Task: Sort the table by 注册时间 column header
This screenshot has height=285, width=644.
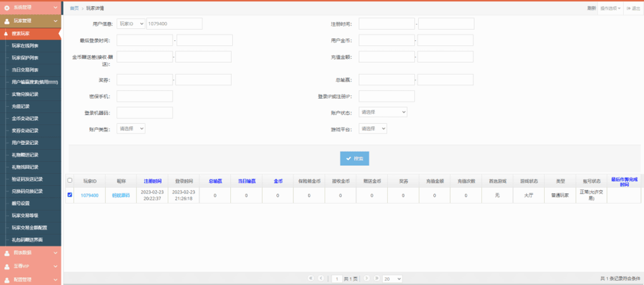Action: click(152, 181)
